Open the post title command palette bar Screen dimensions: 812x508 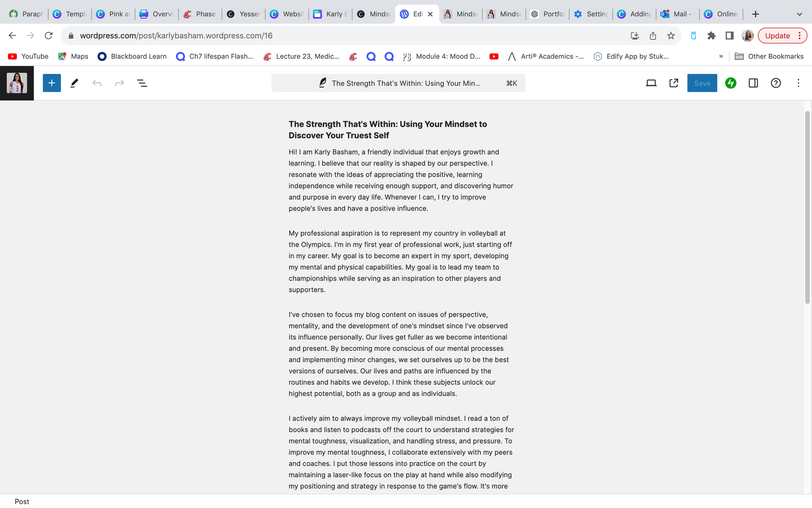(398, 83)
